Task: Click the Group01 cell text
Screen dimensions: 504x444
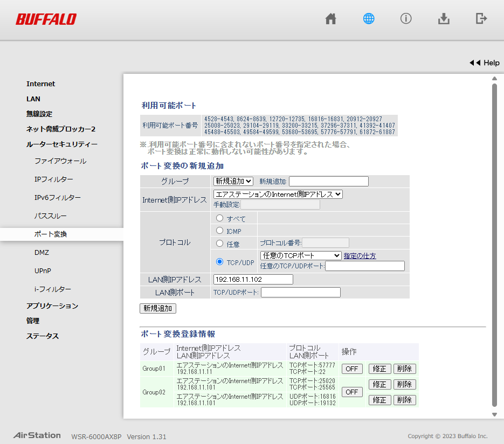Action: [154, 369]
